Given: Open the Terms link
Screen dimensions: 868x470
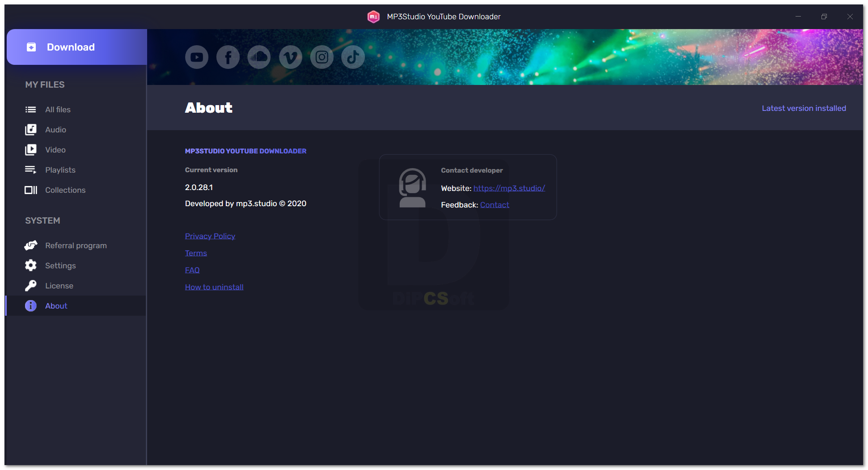Looking at the screenshot, I should pos(196,253).
